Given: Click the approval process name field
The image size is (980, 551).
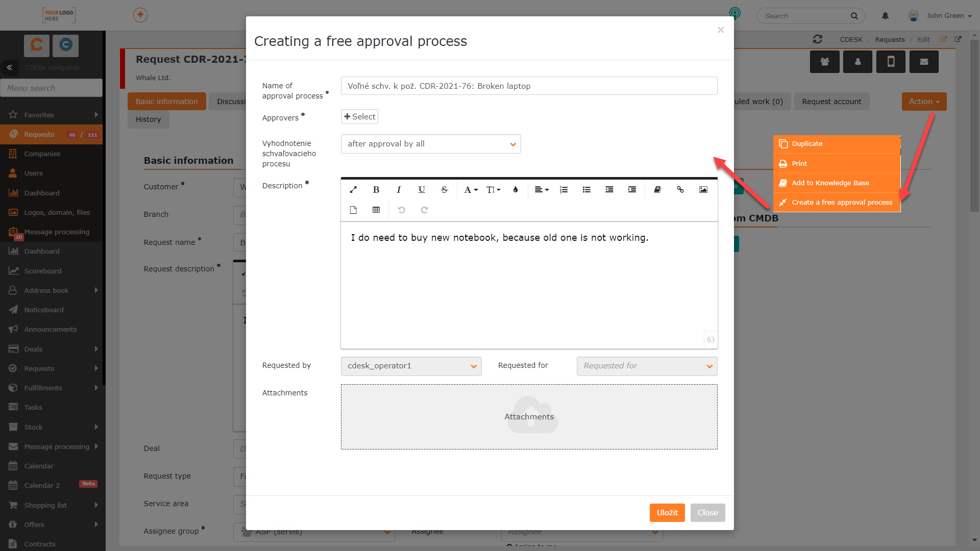Looking at the screenshot, I should tap(529, 86).
